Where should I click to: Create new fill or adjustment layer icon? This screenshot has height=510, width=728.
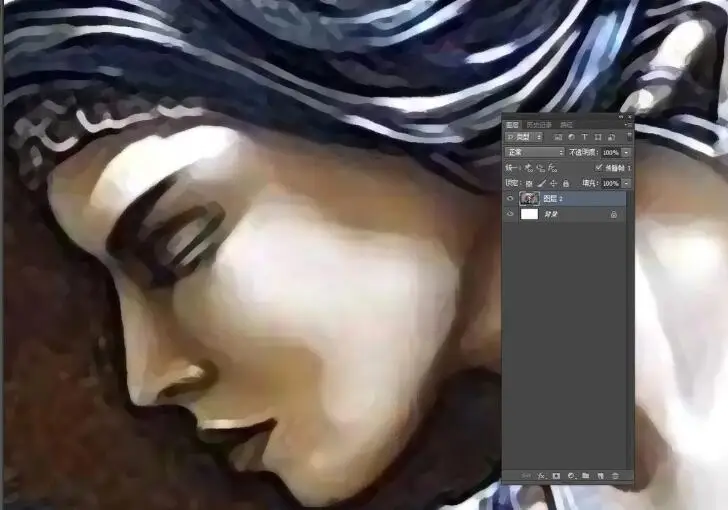(x=571, y=476)
